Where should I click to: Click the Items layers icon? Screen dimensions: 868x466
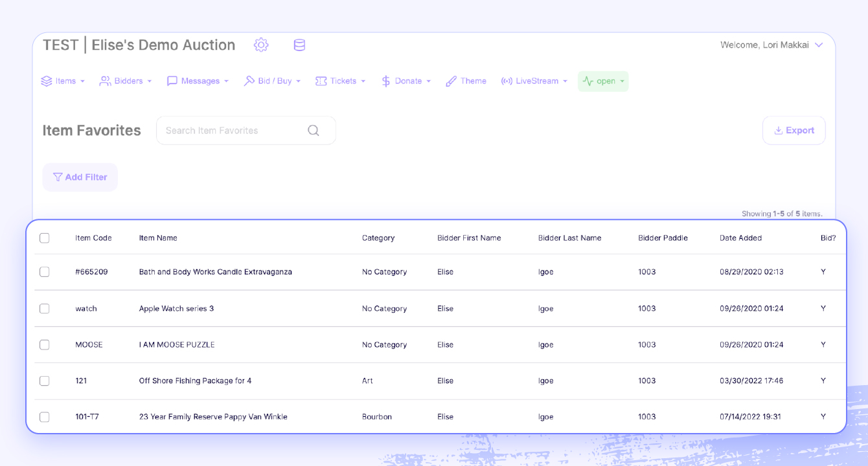click(47, 81)
